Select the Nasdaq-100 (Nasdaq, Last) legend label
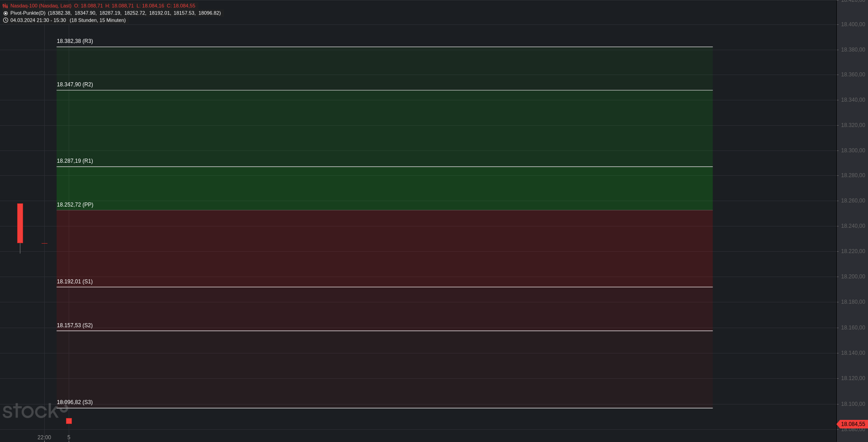The image size is (868, 442). [x=41, y=6]
